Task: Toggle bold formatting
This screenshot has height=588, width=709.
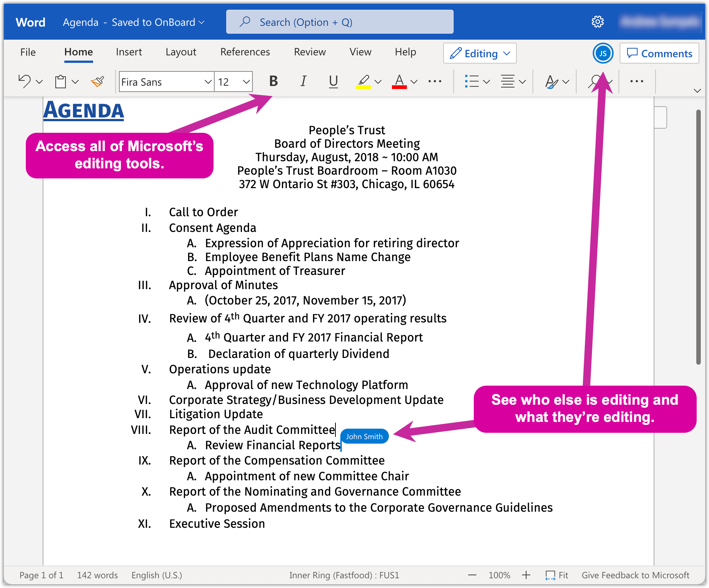Action: point(274,81)
